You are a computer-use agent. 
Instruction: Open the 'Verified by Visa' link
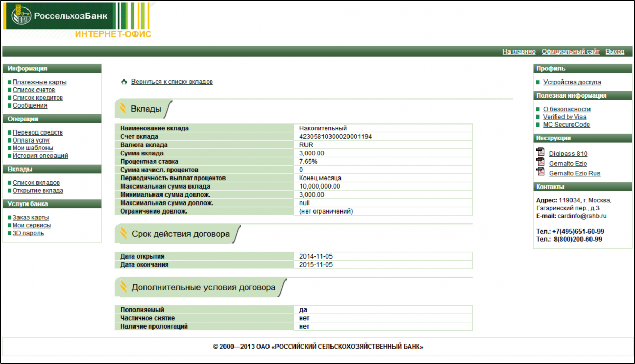(565, 117)
